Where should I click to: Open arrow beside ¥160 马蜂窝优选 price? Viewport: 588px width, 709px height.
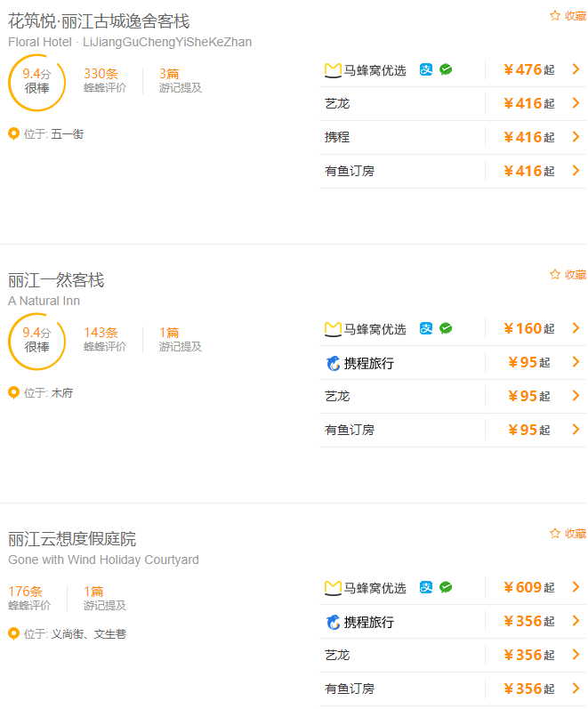pyautogui.click(x=576, y=328)
